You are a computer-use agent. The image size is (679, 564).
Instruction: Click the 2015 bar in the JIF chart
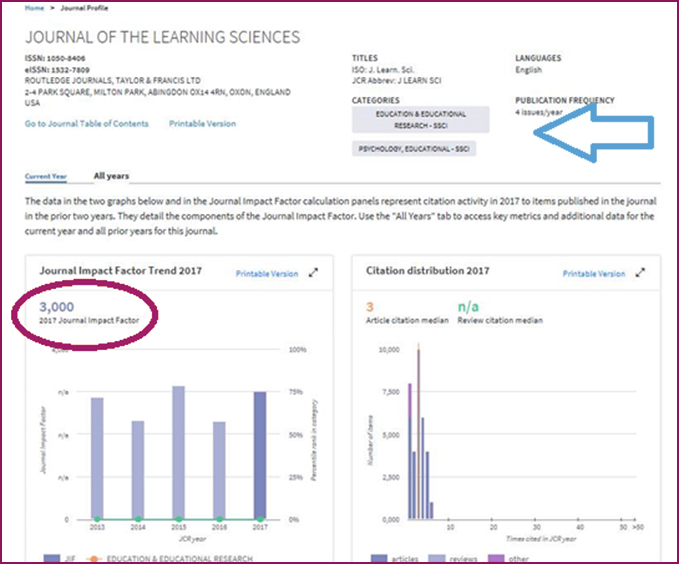tap(178, 452)
